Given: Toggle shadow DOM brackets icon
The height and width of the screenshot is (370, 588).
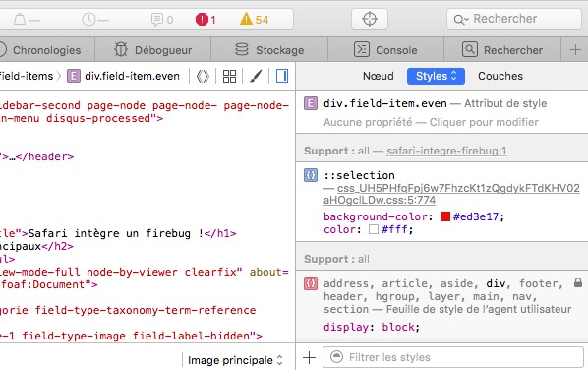Looking at the screenshot, I should pyautogui.click(x=203, y=76).
